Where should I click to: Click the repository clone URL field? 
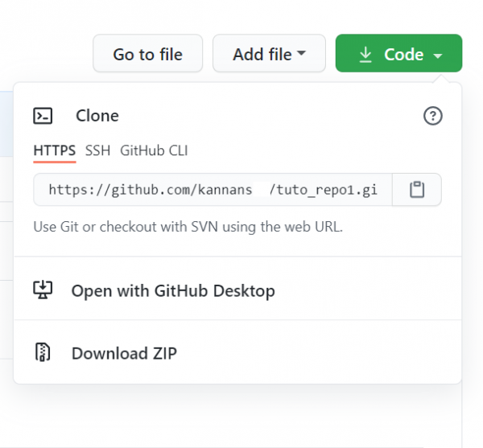[213, 190]
